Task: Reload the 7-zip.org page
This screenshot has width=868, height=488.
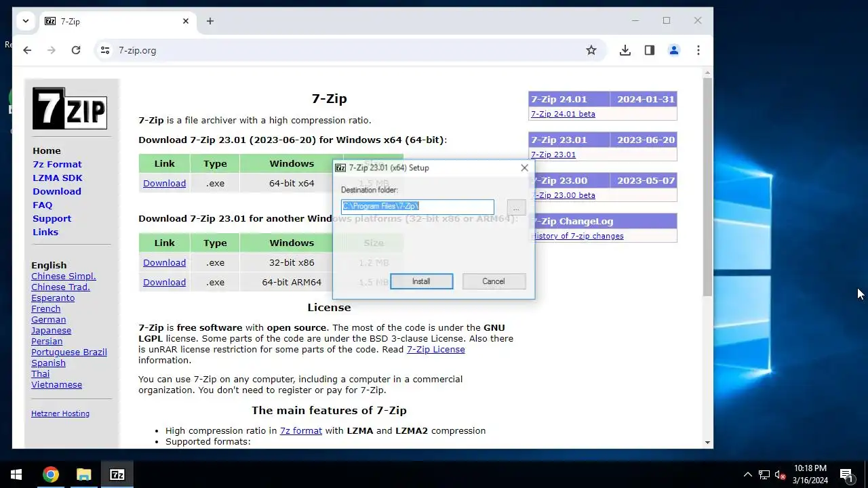Action: pyautogui.click(x=76, y=50)
